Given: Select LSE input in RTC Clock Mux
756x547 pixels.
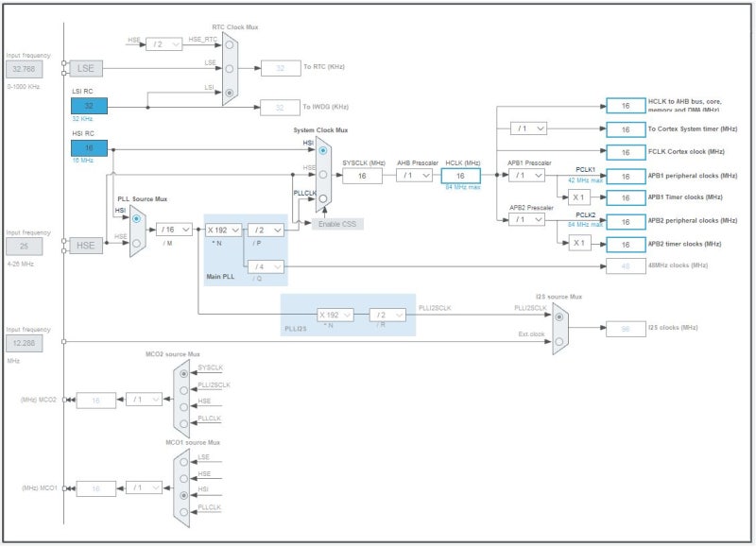Looking at the screenshot, I should (x=230, y=69).
